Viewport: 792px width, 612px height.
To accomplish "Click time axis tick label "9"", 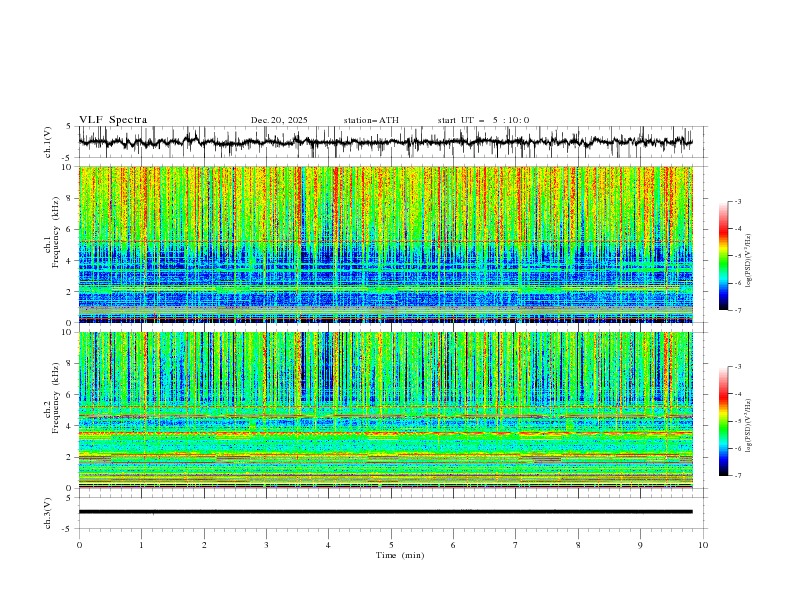I will click(x=640, y=545).
